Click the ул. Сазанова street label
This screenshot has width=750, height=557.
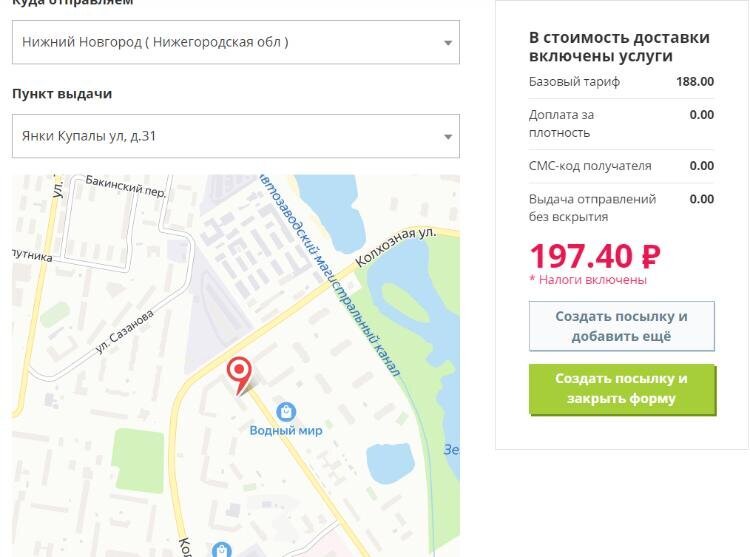pyautogui.click(x=124, y=331)
